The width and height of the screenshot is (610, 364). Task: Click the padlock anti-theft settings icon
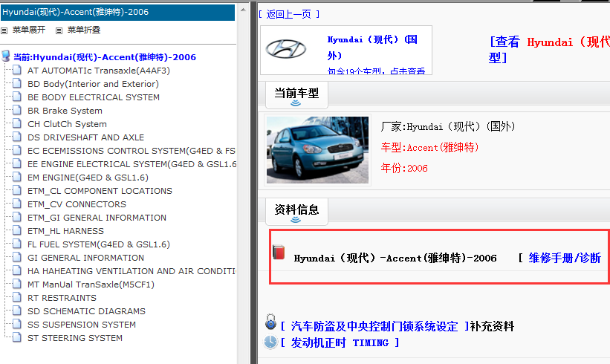[270, 322]
